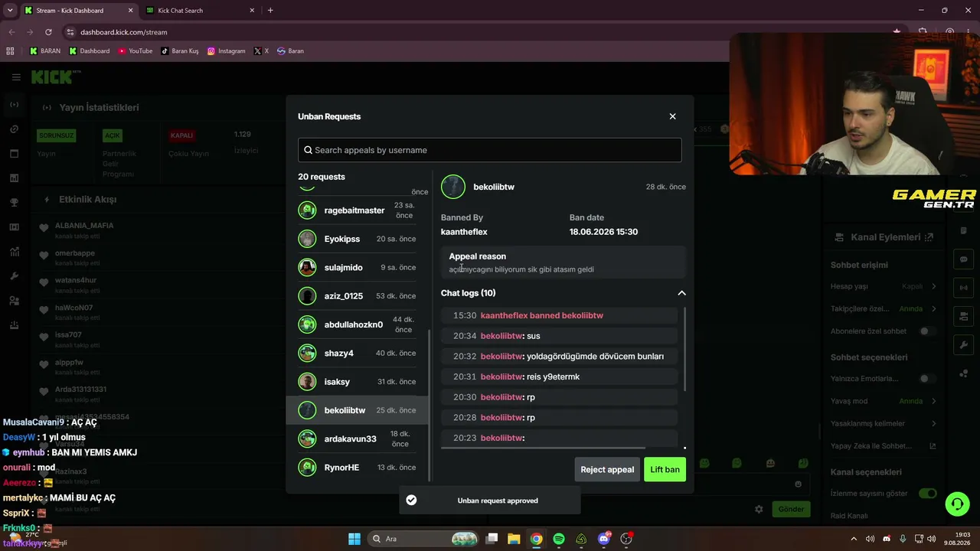Focus the Search appeals by username field

point(489,150)
